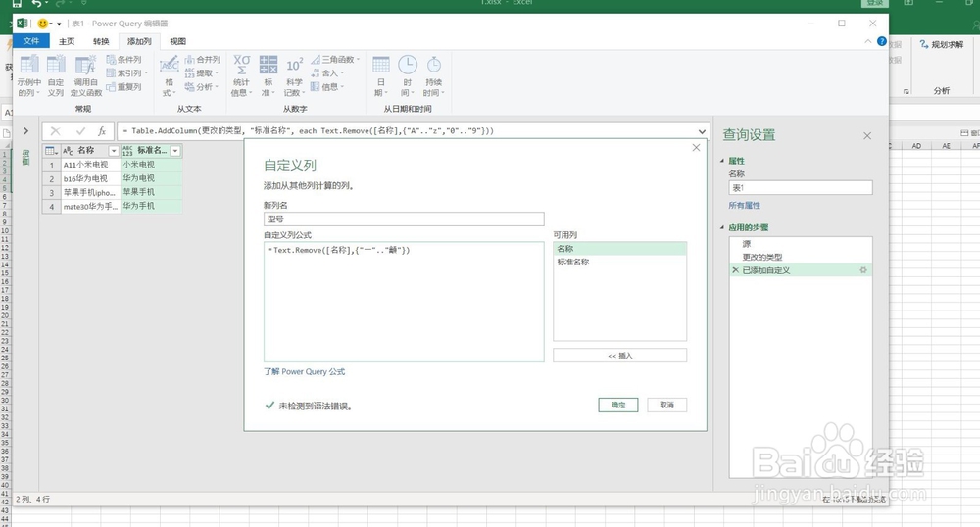Click the Excel window undo icon
Screen dimensions: 980x527
(x=37, y=4)
